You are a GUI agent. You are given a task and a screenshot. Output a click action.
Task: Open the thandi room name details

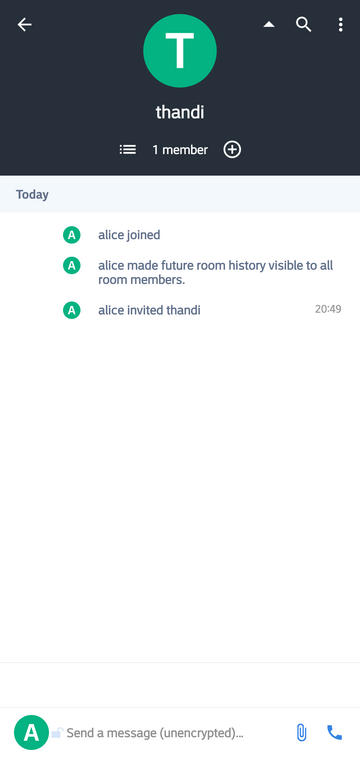pyautogui.click(x=180, y=112)
